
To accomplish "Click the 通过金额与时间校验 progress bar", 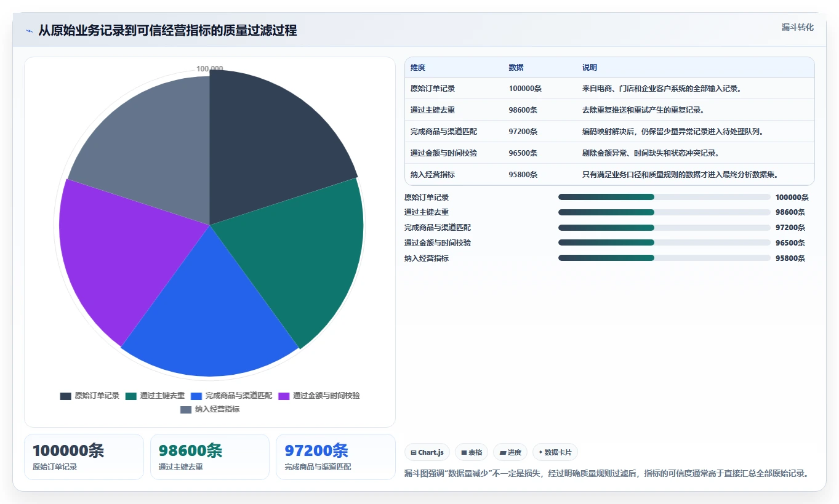I will pos(664,243).
